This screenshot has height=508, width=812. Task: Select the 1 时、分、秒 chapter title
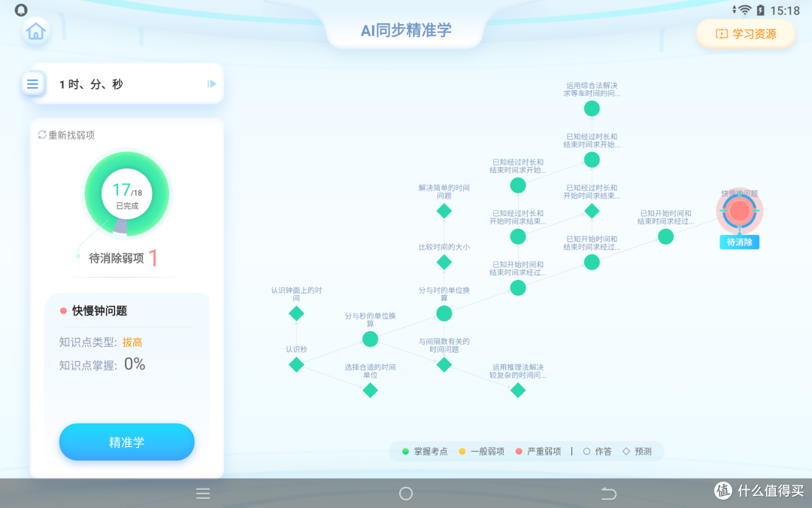pyautogui.click(x=91, y=84)
